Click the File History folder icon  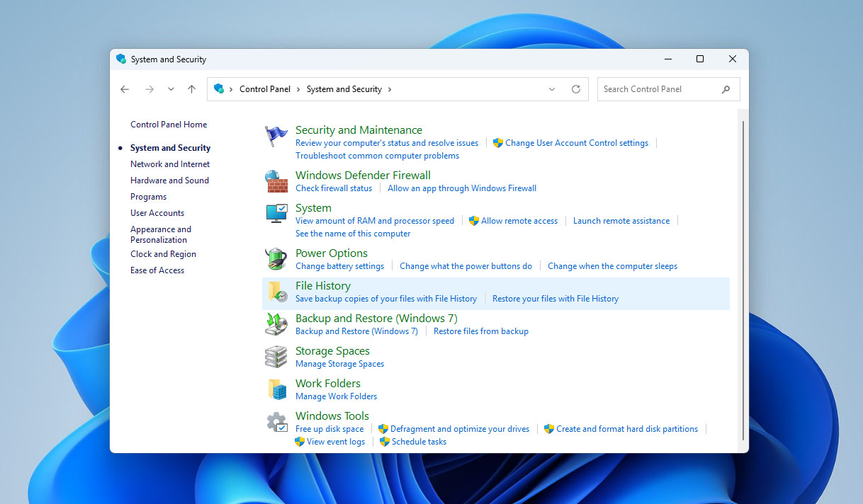[277, 291]
